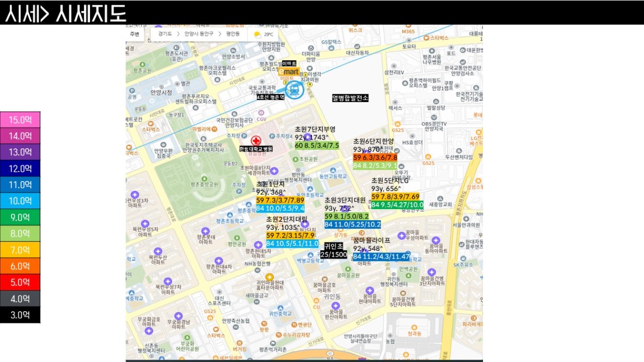The image size is (644, 362).
Task: Select the 13.0억 purple legend swatch
Action: click(20, 152)
